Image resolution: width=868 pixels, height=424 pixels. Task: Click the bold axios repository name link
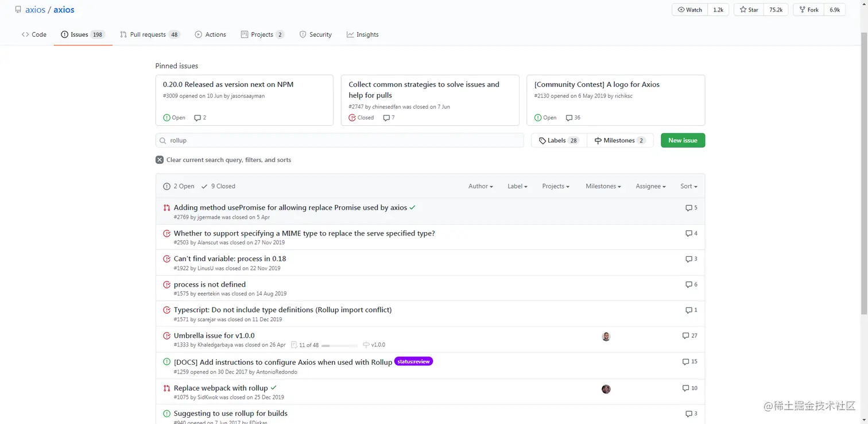64,10
